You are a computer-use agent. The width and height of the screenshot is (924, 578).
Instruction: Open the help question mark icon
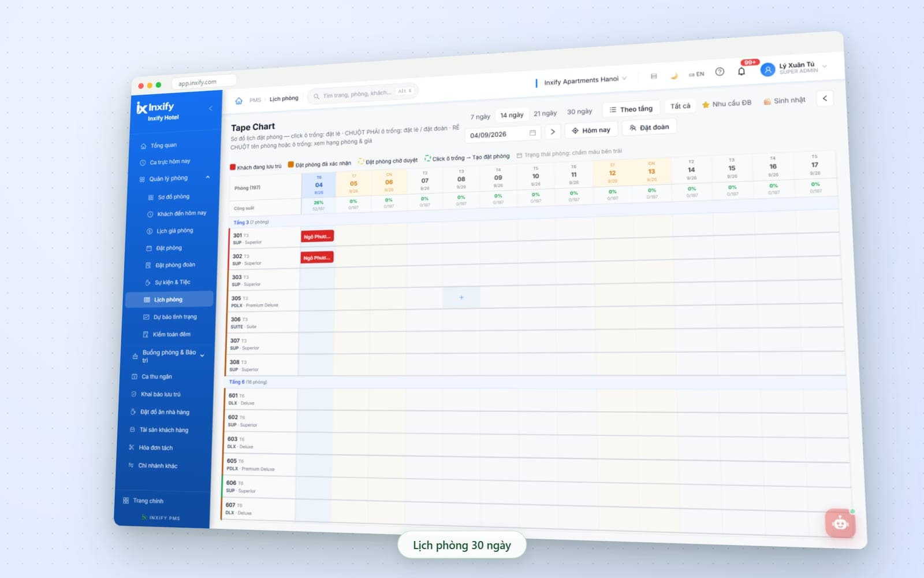point(720,72)
